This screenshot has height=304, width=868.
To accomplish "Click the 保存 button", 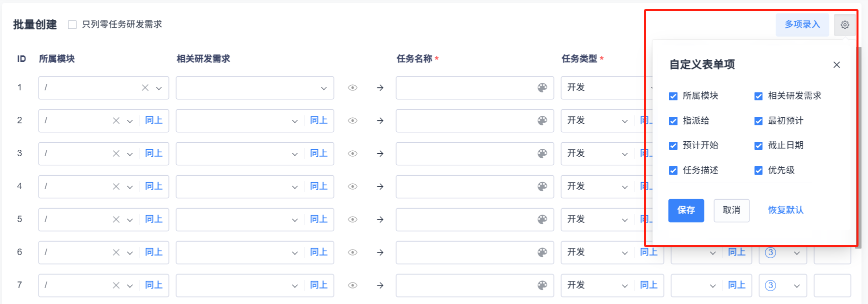I will [686, 210].
